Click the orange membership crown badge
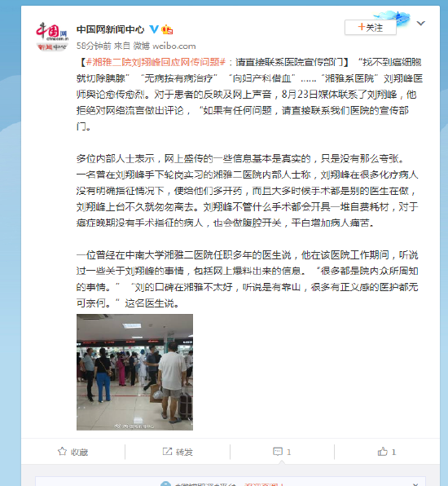This screenshot has width=448, height=486. (x=167, y=29)
